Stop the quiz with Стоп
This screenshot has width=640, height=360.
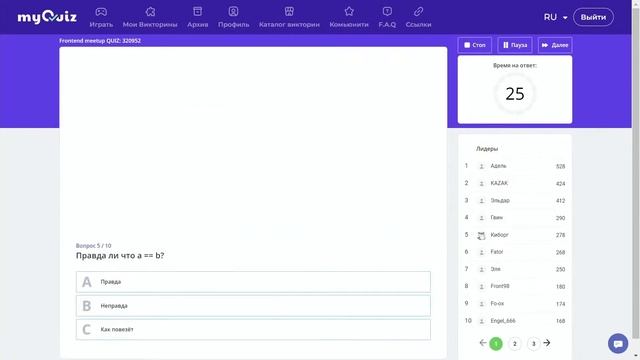click(475, 45)
